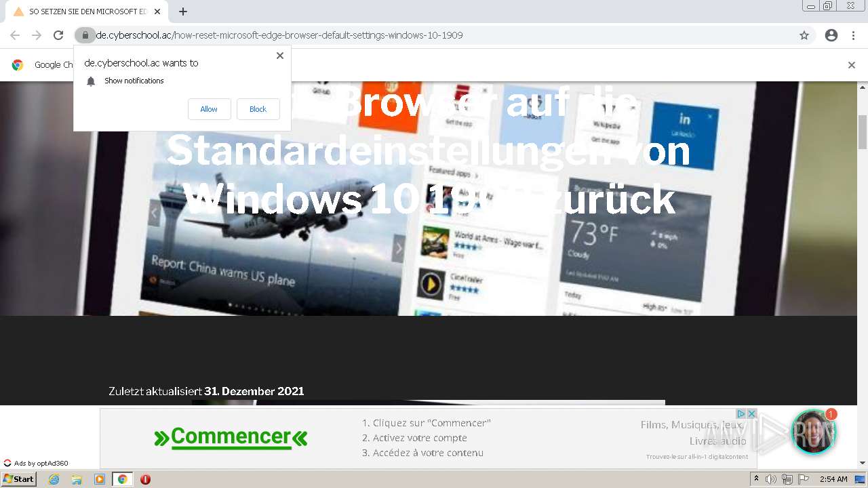Click the Ads by optAd360 label
The height and width of the screenshot is (488, 868).
point(36,464)
